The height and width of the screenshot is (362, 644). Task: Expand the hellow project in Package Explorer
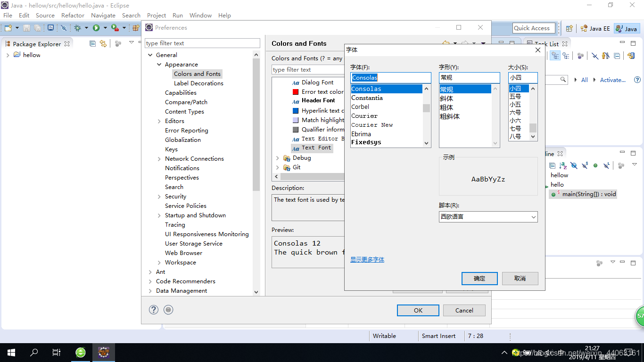coord(8,55)
